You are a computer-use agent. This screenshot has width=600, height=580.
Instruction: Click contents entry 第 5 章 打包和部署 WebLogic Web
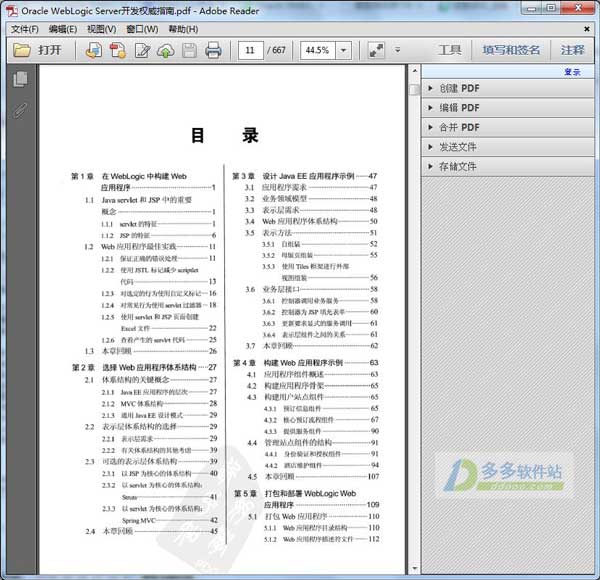(295, 494)
